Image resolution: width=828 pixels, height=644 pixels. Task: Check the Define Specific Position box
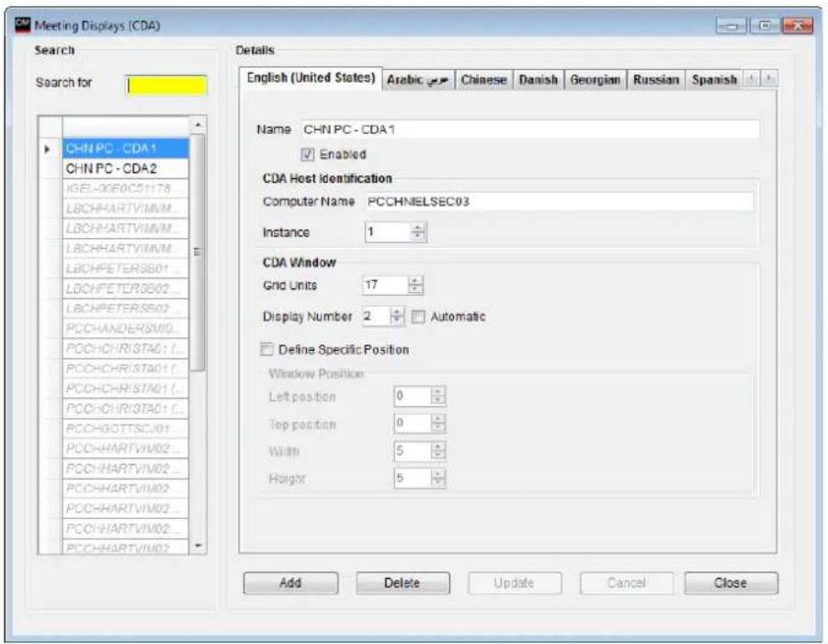point(267,349)
